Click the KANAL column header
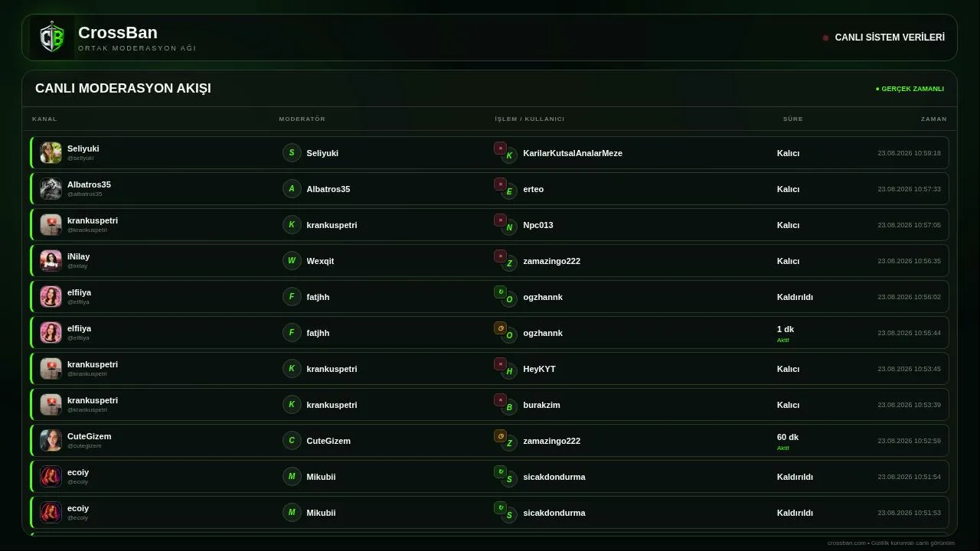 (x=44, y=119)
